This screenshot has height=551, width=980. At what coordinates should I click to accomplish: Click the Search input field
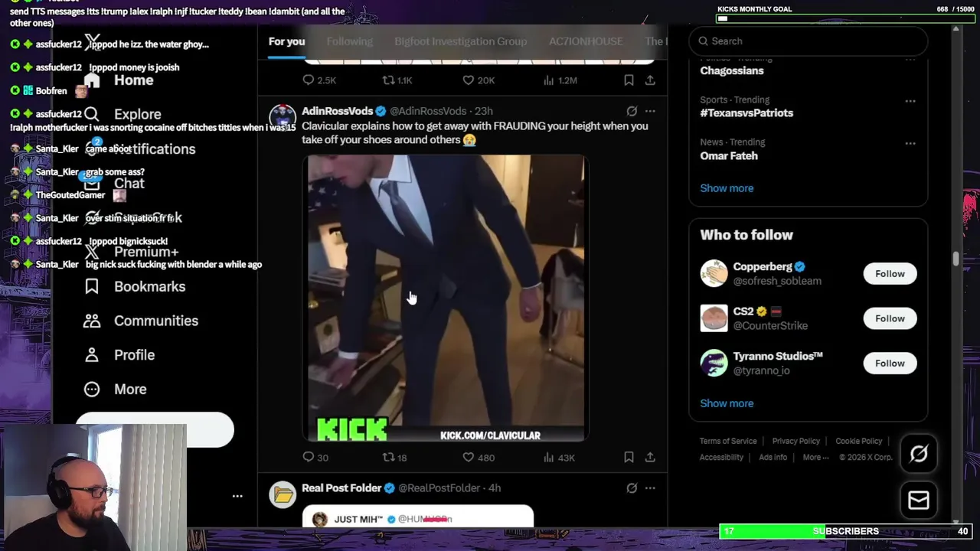[x=808, y=41]
